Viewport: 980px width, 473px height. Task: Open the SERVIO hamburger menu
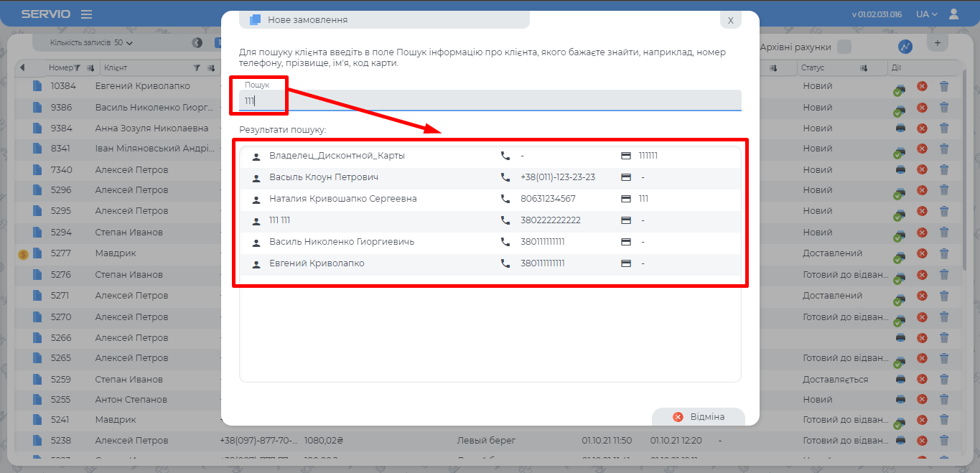coord(86,14)
